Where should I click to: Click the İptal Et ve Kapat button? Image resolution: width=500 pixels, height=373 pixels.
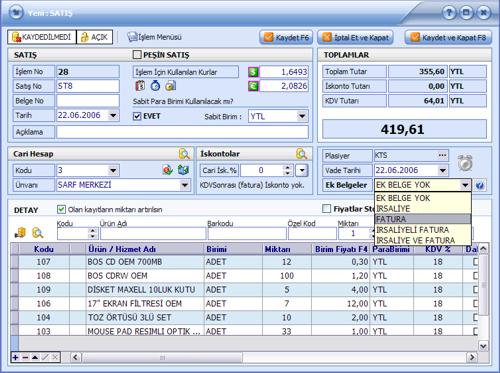355,37
